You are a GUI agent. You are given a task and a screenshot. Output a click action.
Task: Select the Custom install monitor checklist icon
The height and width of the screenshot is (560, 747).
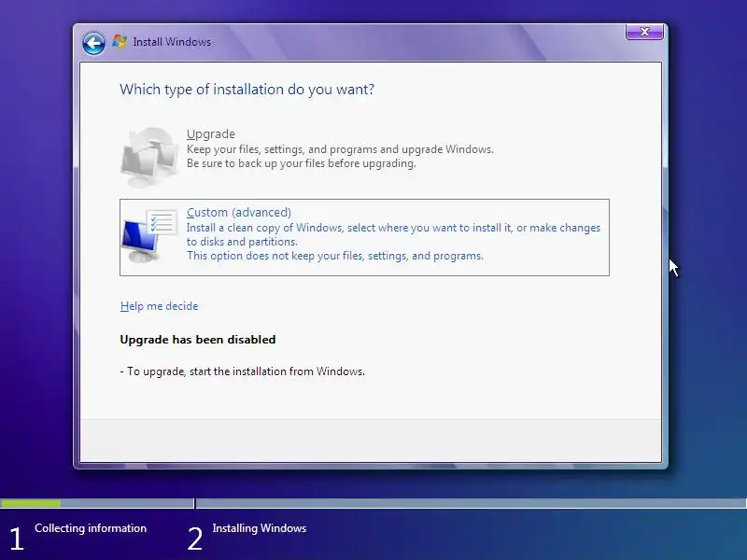click(149, 236)
